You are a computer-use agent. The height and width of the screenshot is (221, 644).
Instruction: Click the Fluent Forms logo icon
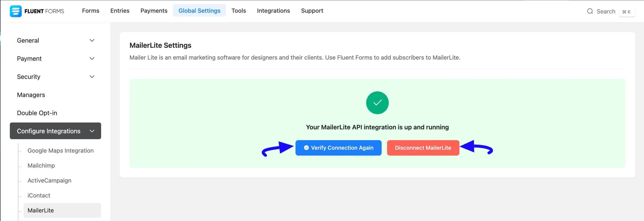tap(16, 11)
